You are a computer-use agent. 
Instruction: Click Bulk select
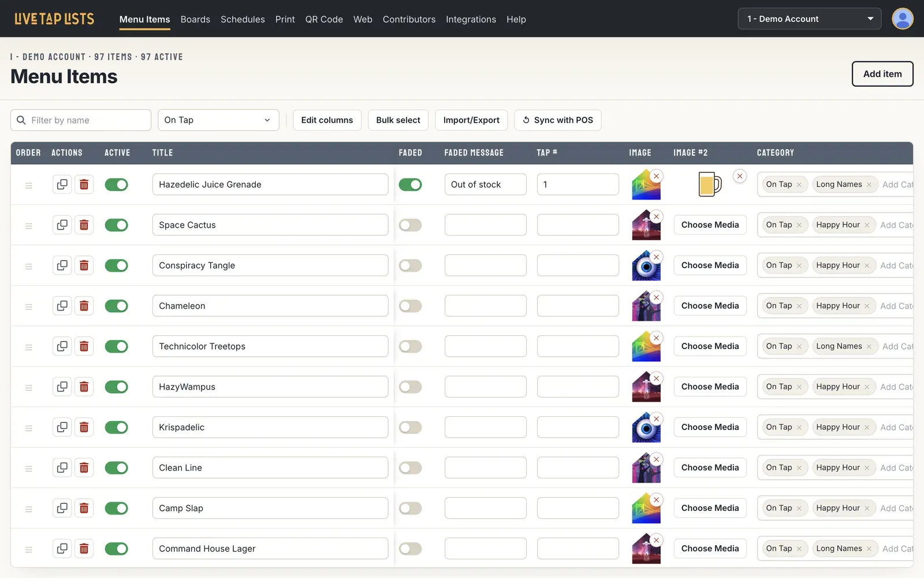pyautogui.click(x=398, y=120)
